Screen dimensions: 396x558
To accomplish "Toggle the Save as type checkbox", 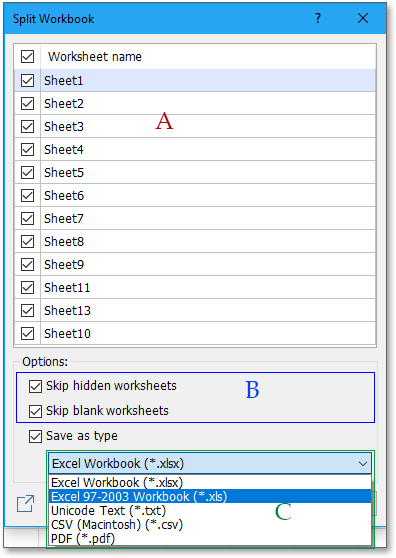I will point(35,436).
